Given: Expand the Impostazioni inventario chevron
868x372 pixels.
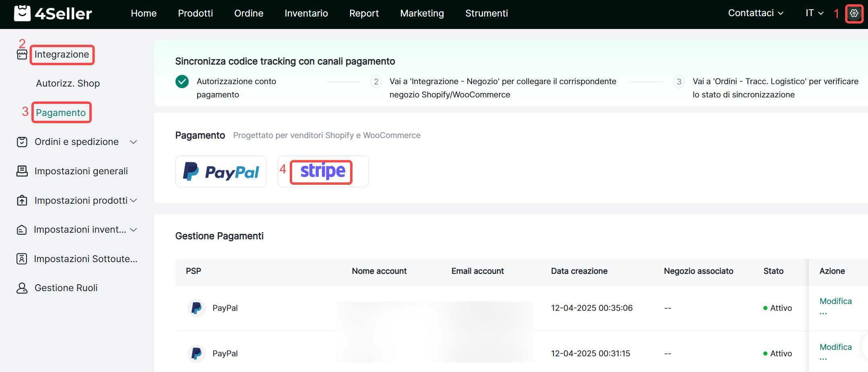Looking at the screenshot, I should [x=134, y=229].
